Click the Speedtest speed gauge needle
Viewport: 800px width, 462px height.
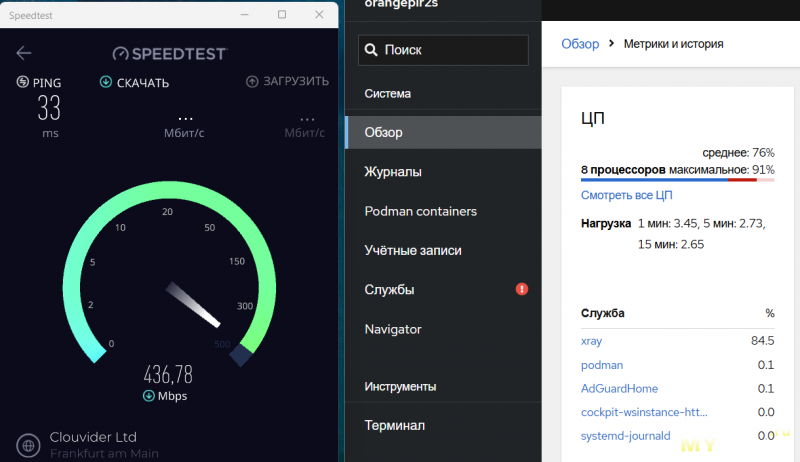coord(193,304)
